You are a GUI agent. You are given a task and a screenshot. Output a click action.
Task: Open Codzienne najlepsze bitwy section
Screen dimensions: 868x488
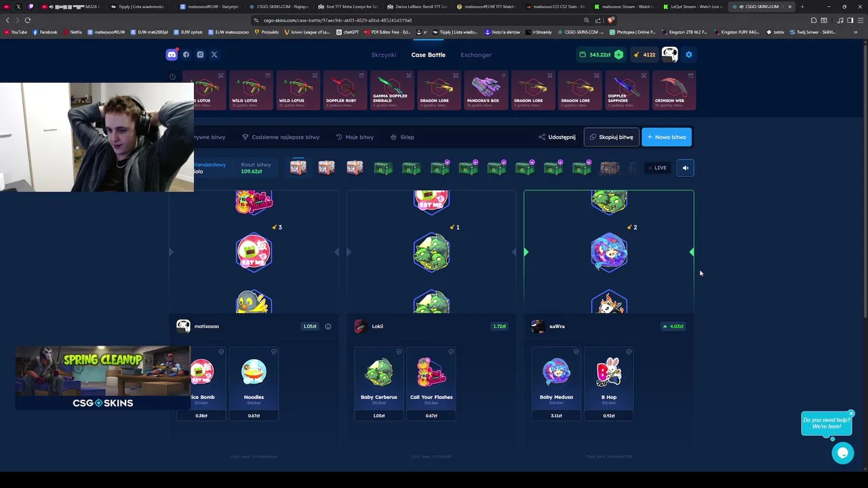(281, 137)
